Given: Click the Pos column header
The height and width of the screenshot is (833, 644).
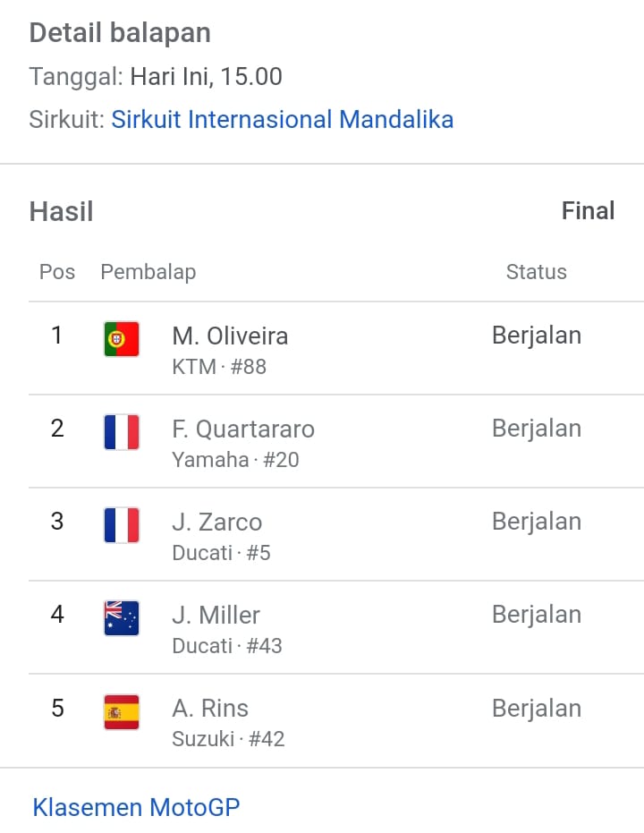Looking at the screenshot, I should point(57,272).
